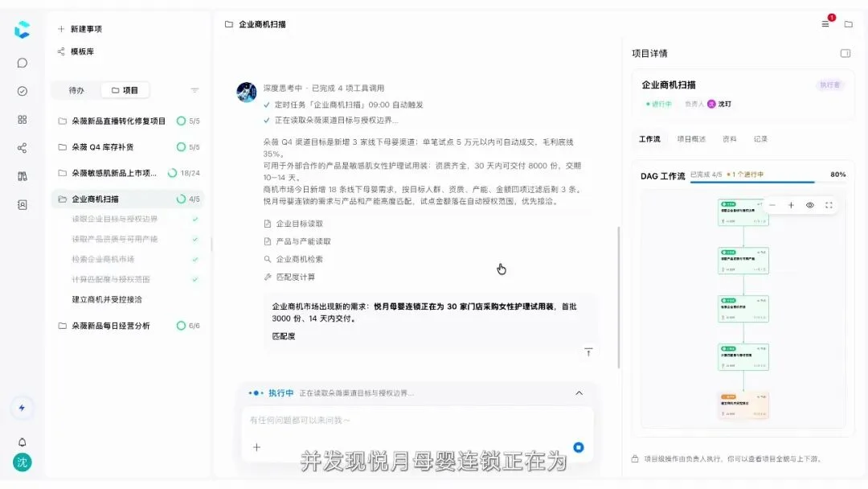The width and height of the screenshot is (868, 489).
Task: Open the knowledge library sidebar icon
Action: coord(23,176)
